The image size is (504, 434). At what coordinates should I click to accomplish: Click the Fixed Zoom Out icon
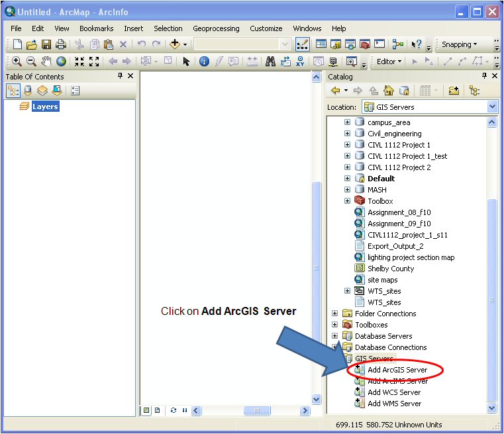94,61
